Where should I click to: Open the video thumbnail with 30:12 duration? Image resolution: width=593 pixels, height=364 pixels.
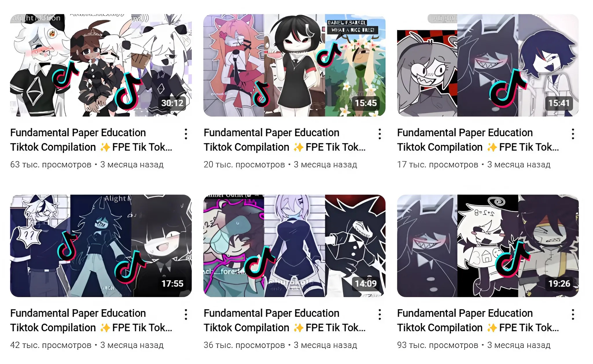click(101, 65)
